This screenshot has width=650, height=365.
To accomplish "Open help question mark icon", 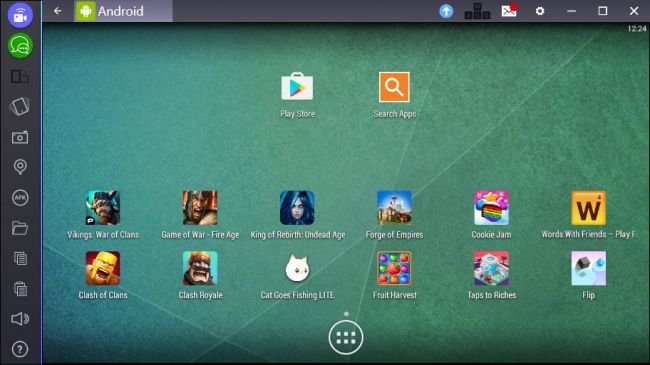I will 20,349.
